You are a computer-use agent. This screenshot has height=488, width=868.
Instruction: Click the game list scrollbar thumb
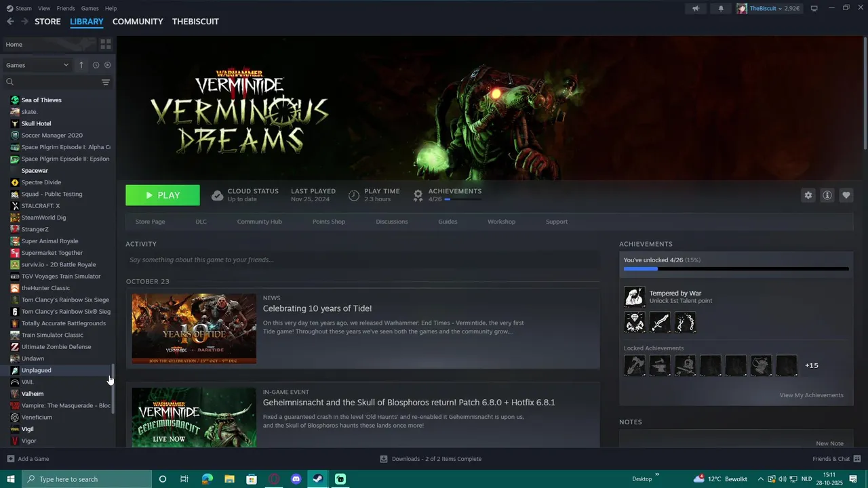113,388
